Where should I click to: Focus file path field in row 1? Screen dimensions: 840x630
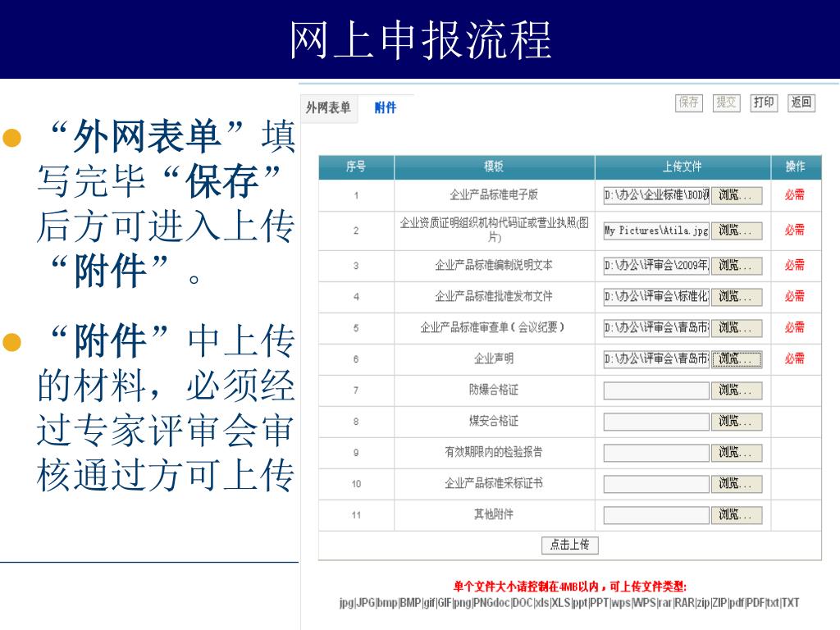(656, 195)
